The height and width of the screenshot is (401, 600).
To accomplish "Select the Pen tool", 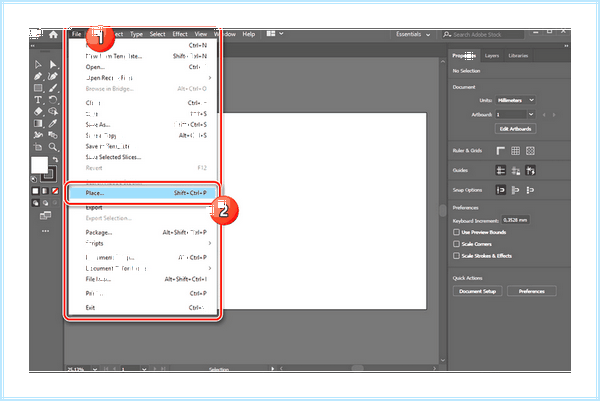I will [x=38, y=77].
